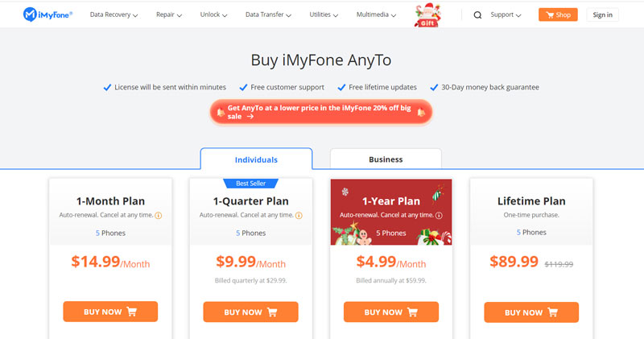Image resolution: width=644 pixels, height=339 pixels.
Task: Switch to the Individuals tab
Action: 256,159
